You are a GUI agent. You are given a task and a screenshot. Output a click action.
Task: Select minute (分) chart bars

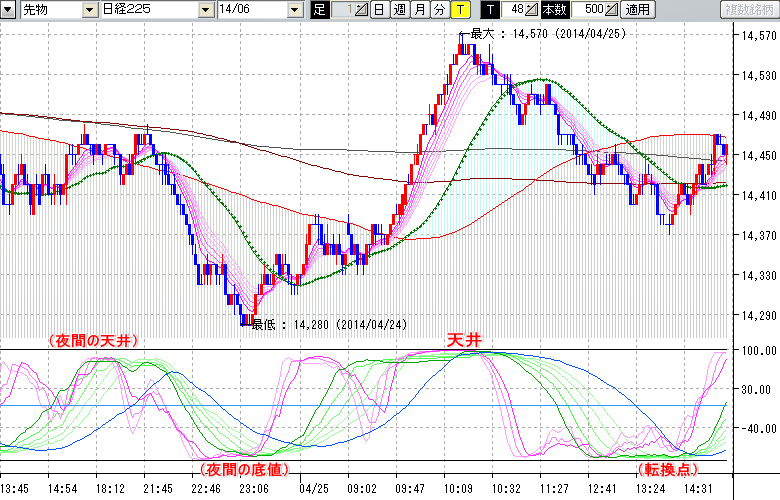coord(439,10)
